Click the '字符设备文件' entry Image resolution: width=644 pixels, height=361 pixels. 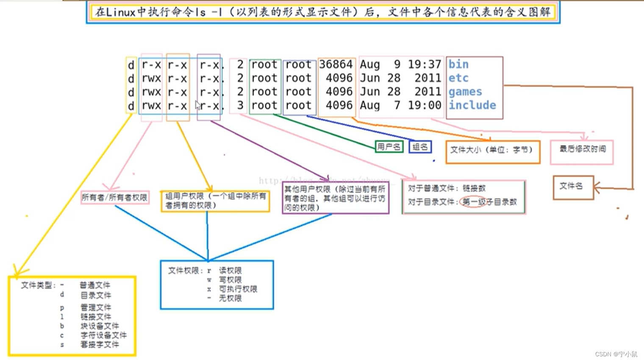tap(103, 335)
